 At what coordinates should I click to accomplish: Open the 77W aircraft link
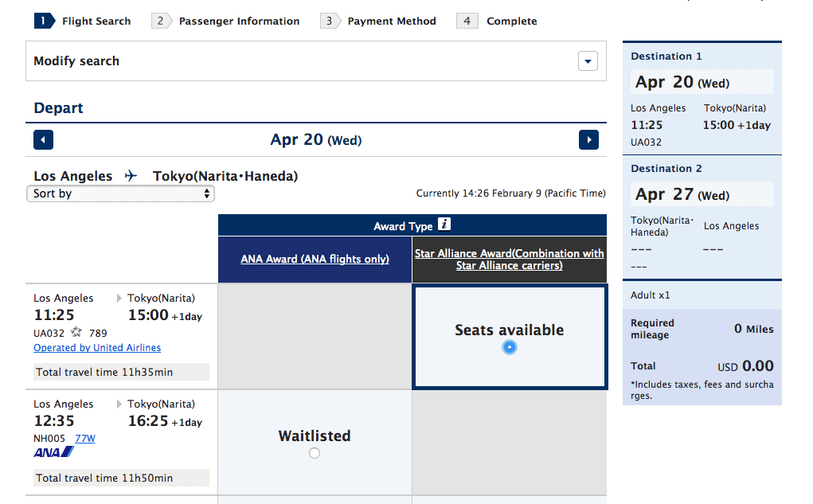pos(85,438)
